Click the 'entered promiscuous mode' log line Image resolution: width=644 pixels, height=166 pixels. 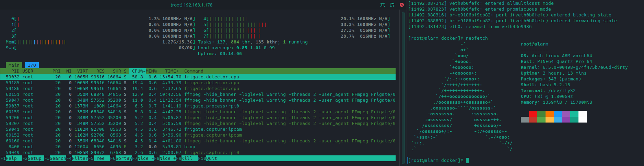(x=480, y=9)
